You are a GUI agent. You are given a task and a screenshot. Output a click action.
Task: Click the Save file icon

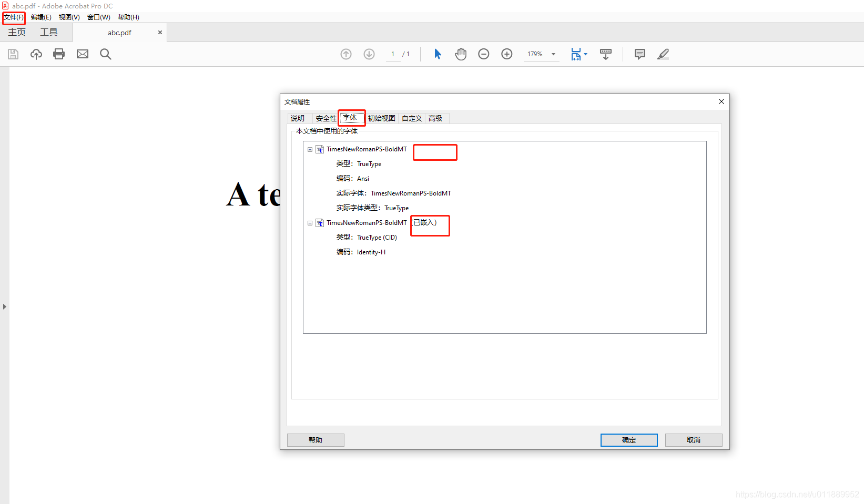[13, 54]
